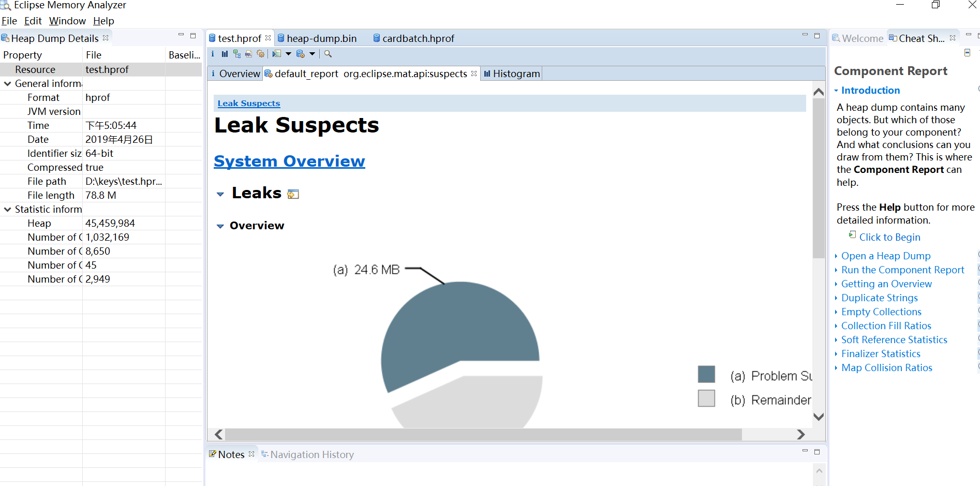Collapse the Introduction cheat sheet section
Image resolution: width=980 pixels, height=486 pixels.
point(836,91)
